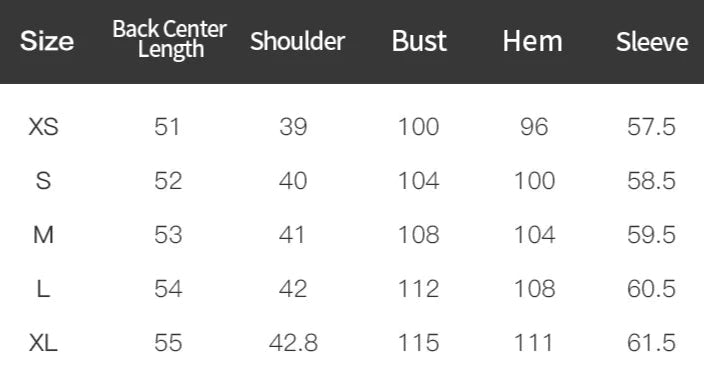Select the L size row label
The width and height of the screenshot is (704, 369).
pyautogui.click(x=43, y=289)
